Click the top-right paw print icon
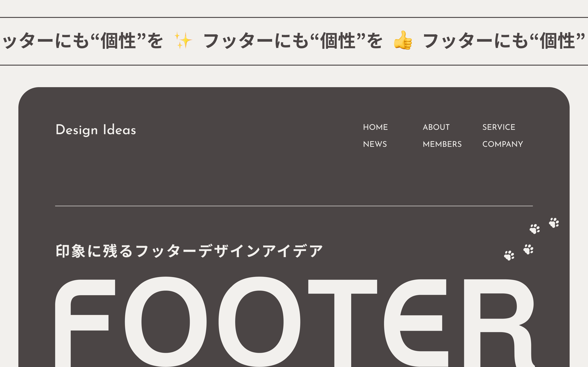The width and height of the screenshot is (588, 367). (x=554, y=222)
